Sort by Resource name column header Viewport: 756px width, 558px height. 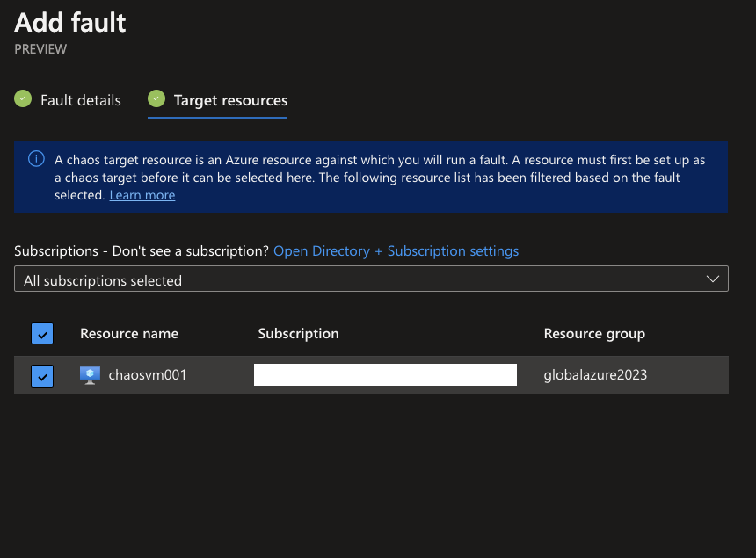[129, 333]
